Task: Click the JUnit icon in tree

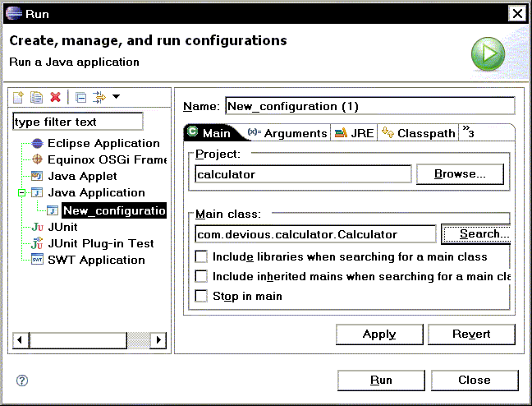Action: click(37, 227)
